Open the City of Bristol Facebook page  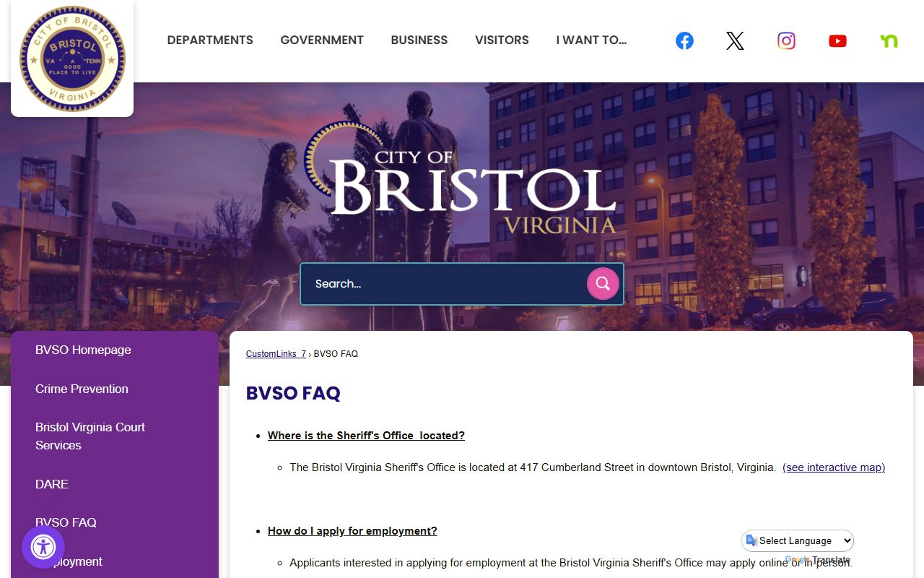[684, 41]
